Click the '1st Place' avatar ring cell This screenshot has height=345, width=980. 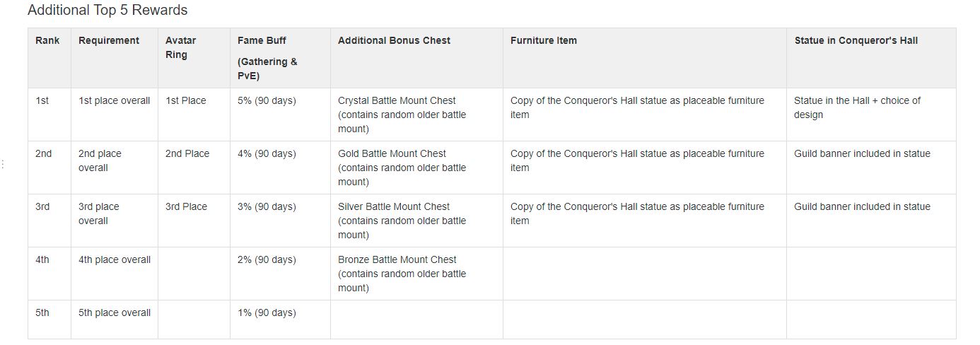coord(194,115)
